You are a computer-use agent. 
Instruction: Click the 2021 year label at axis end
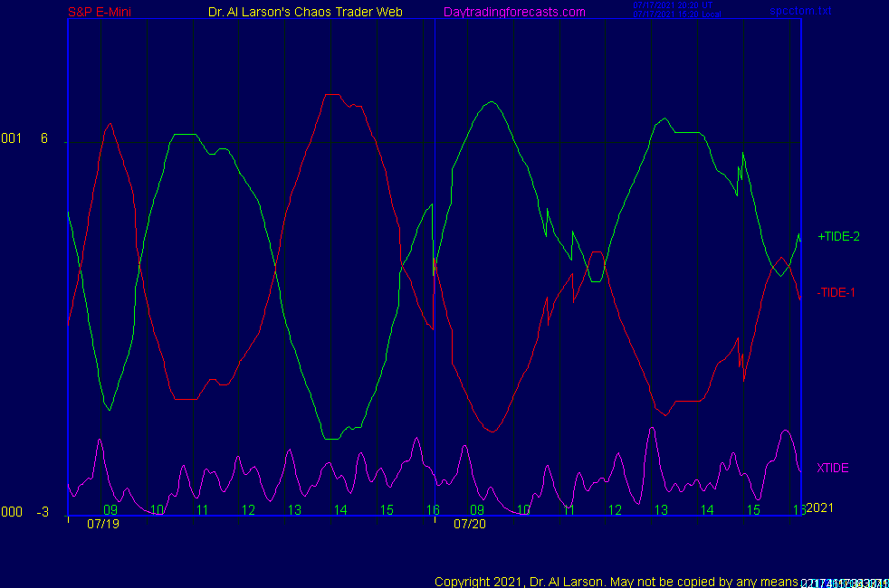819,507
